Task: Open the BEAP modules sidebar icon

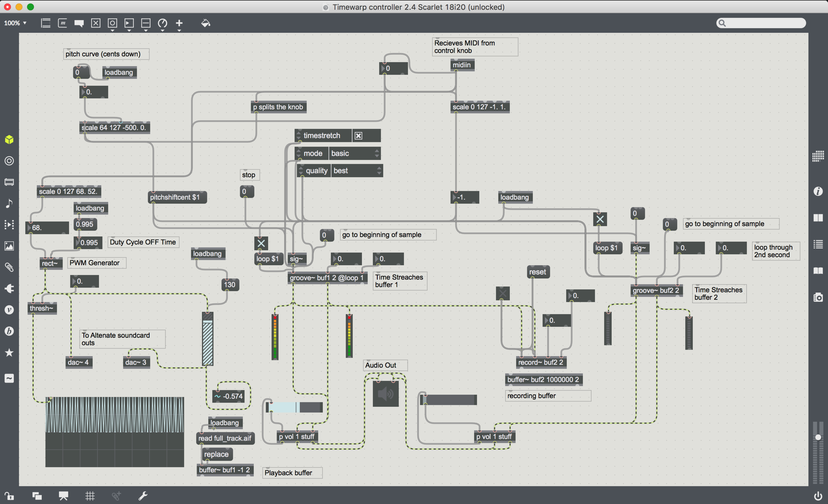Action: pyautogui.click(x=9, y=331)
